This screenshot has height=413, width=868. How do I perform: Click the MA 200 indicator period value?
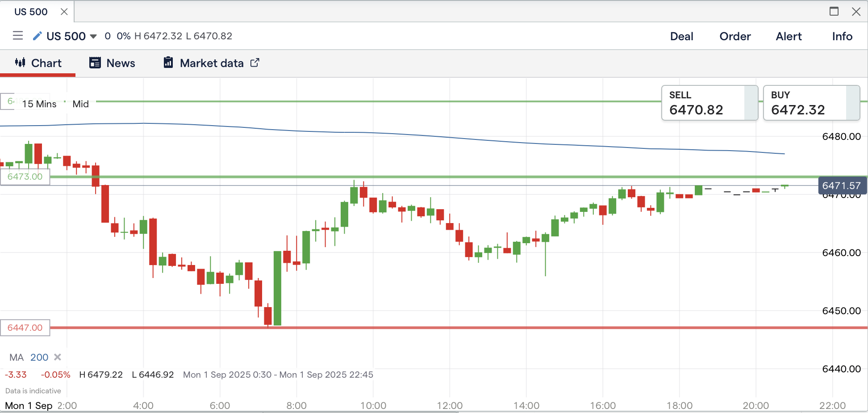tap(39, 357)
